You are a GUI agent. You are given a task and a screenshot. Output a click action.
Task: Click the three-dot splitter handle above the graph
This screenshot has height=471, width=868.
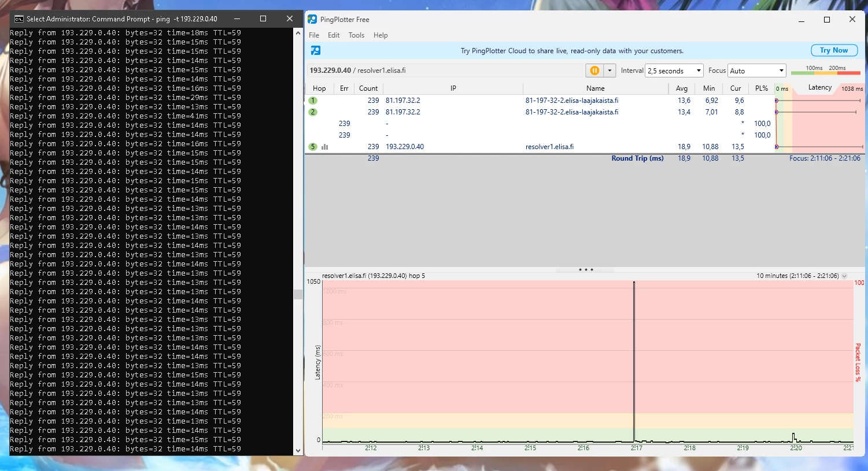click(585, 269)
